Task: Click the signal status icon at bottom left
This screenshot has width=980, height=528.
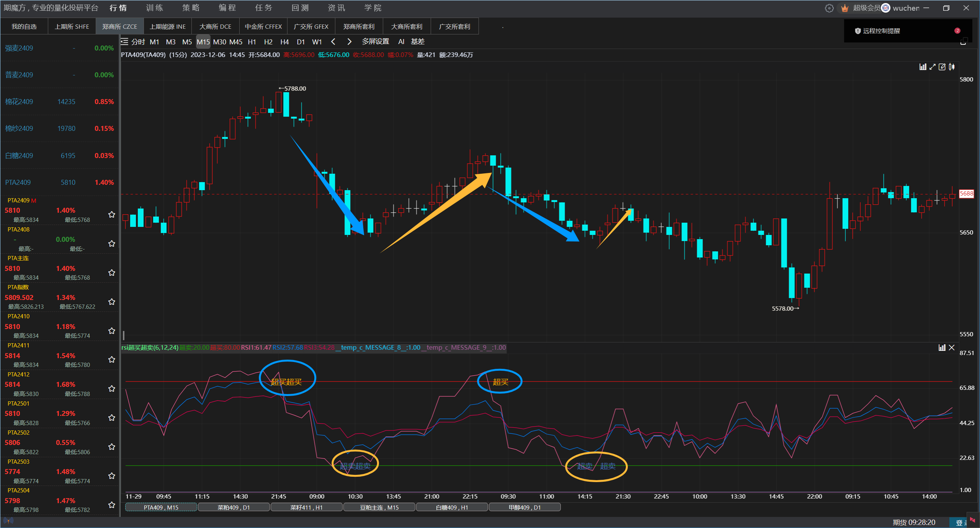Action: point(8,521)
